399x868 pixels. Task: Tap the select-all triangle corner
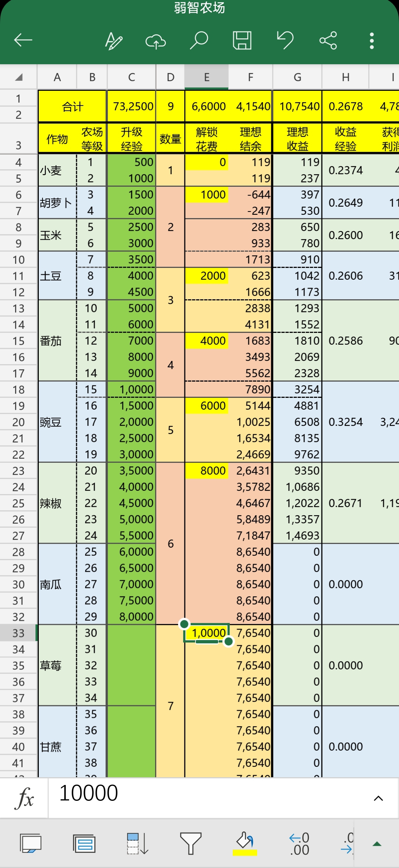[18, 77]
